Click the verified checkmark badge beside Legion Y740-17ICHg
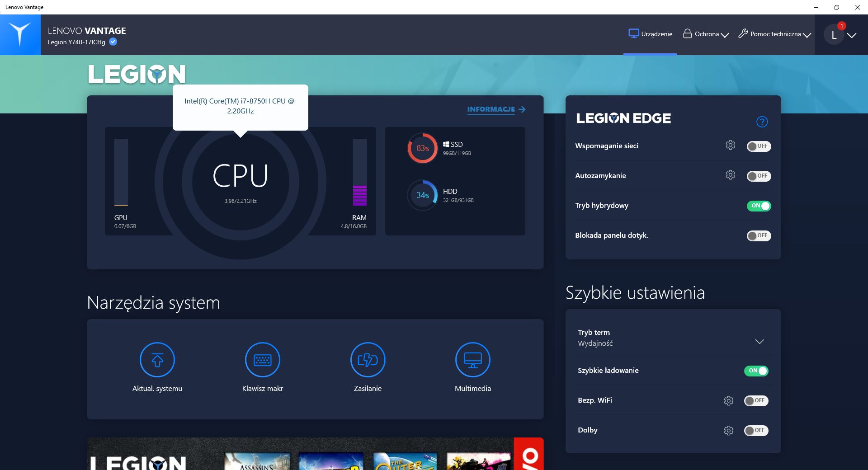 pos(113,42)
